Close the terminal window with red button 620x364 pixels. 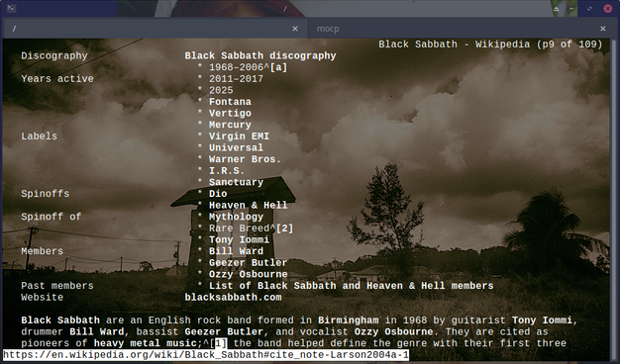point(608,8)
